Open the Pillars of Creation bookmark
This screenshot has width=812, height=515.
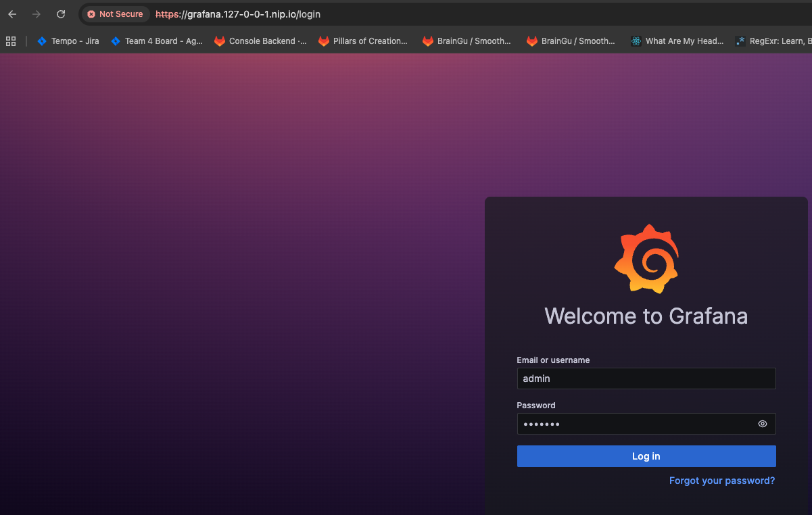pyautogui.click(x=364, y=41)
